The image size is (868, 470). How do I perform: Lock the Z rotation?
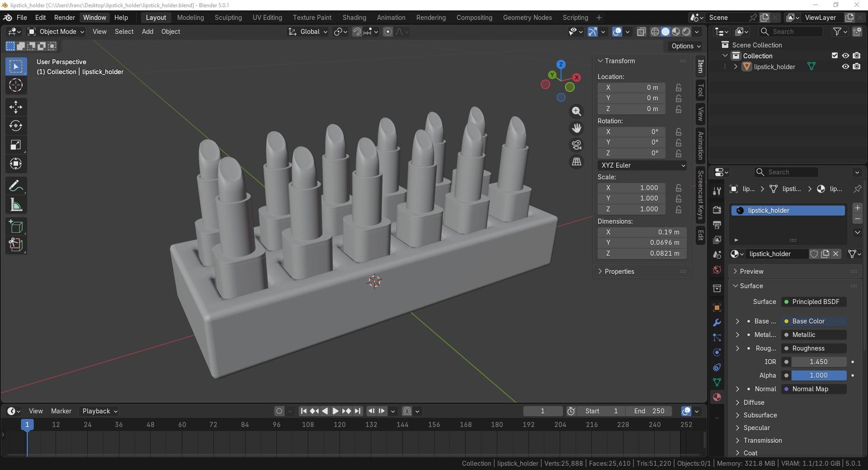coord(679,153)
